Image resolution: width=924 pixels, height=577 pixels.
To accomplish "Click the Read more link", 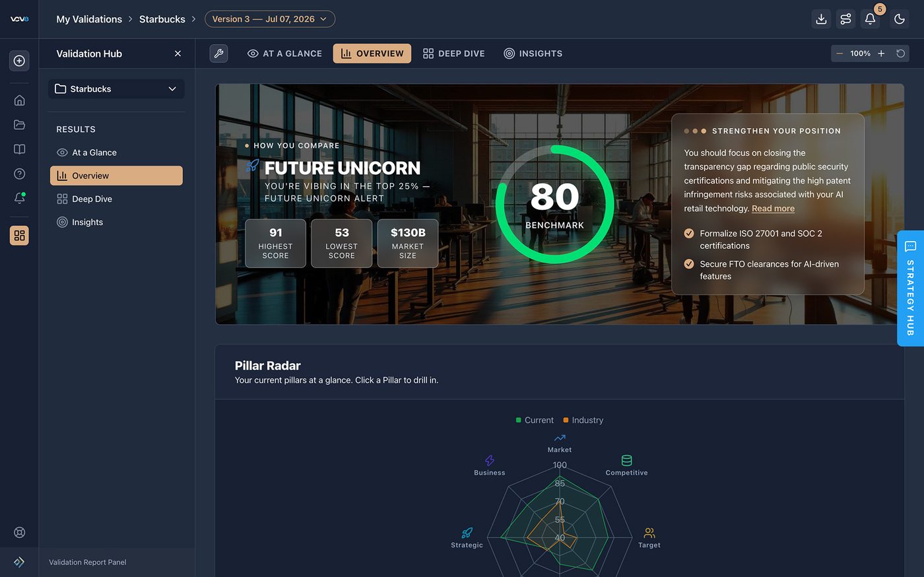I will (773, 209).
